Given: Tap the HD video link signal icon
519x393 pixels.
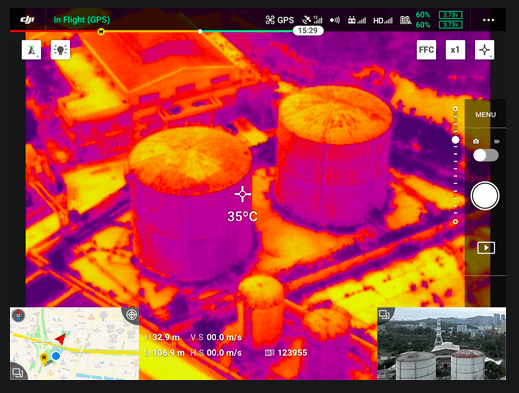Looking at the screenshot, I should [x=383, y=21].
